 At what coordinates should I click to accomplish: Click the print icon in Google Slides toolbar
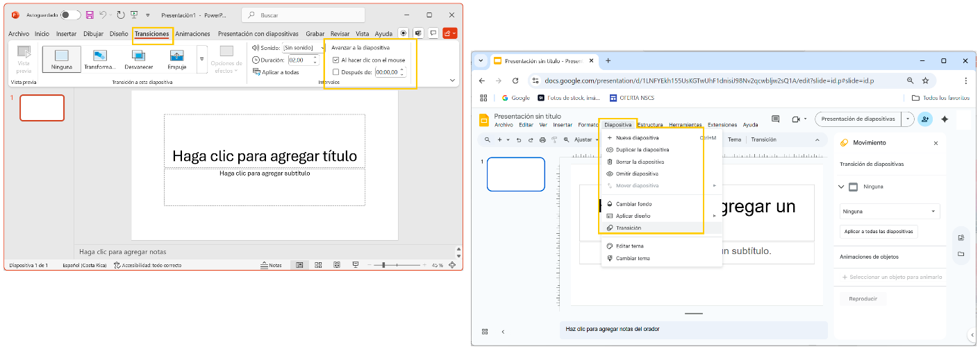click(x=542, y=140)
